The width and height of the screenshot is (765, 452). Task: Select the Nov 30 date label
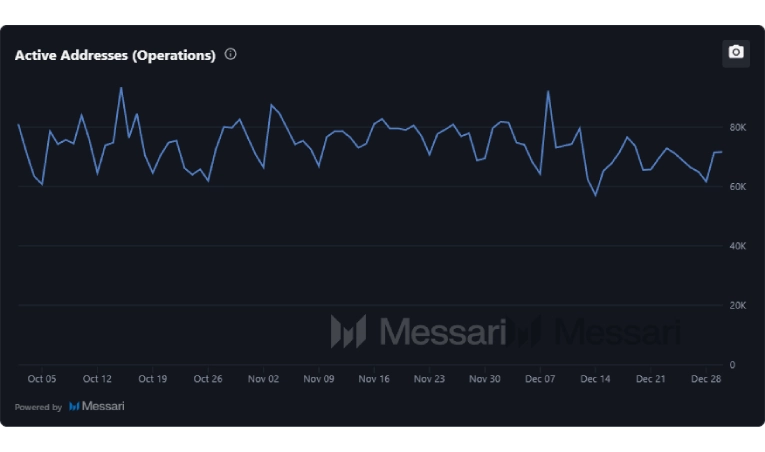coord(484,379)
